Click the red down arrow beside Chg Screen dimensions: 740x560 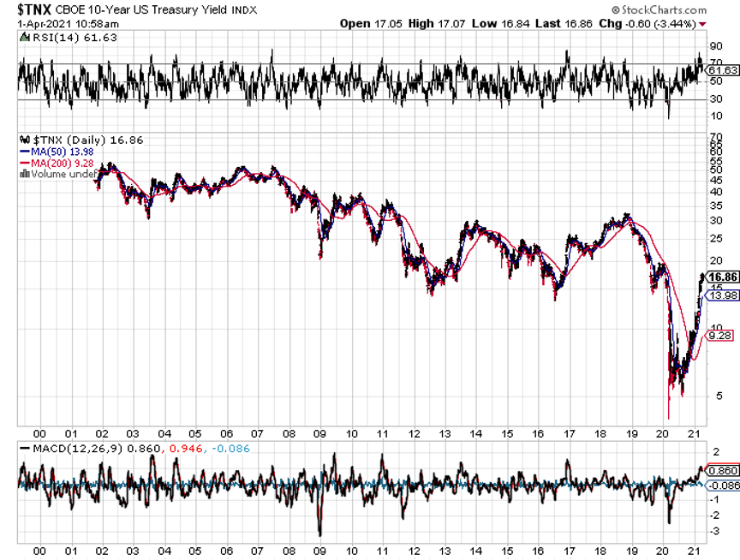pos(702,24)
